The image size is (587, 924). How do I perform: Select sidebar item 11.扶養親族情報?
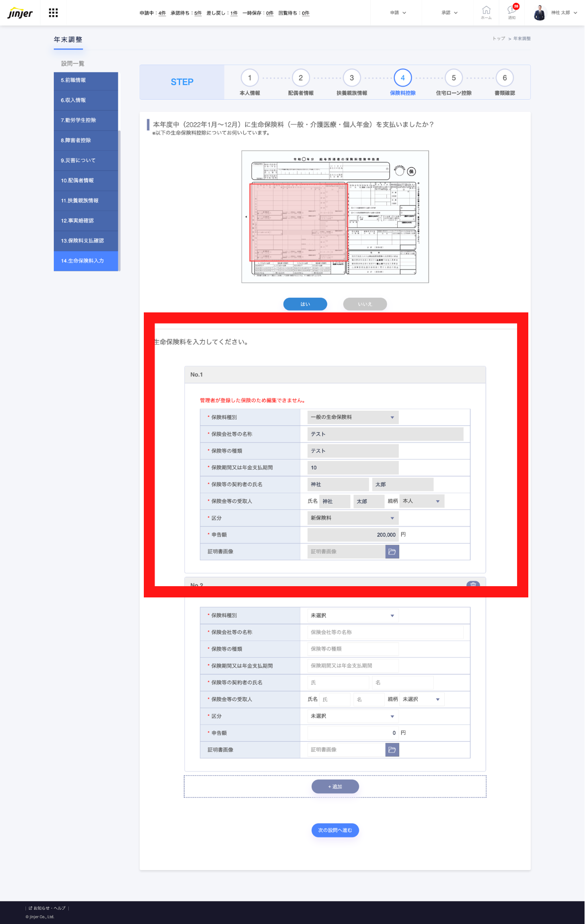86,200
